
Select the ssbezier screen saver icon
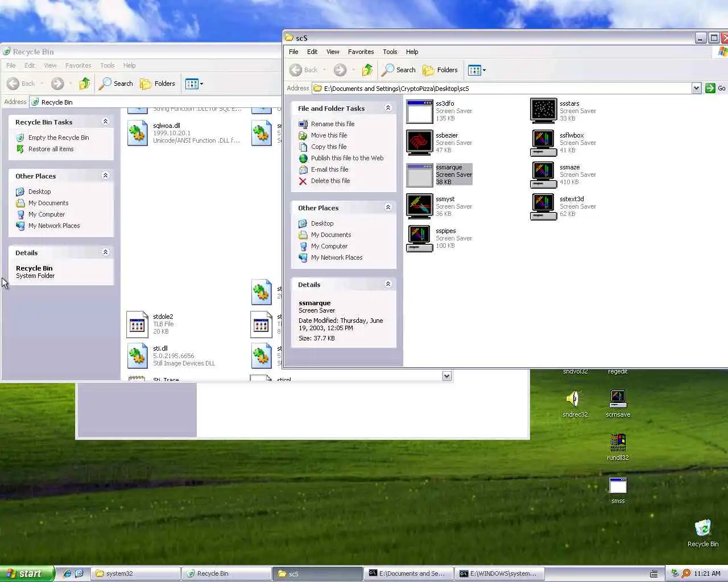click(x=420, y=143)
